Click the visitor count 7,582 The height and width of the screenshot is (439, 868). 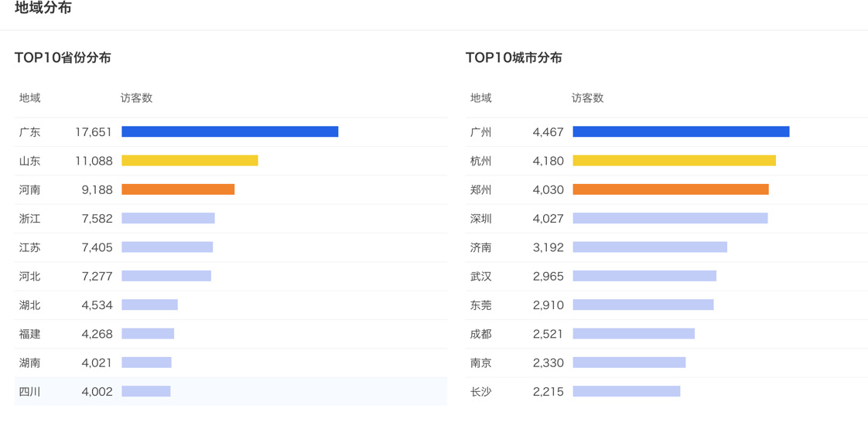[x=97, y=219]
